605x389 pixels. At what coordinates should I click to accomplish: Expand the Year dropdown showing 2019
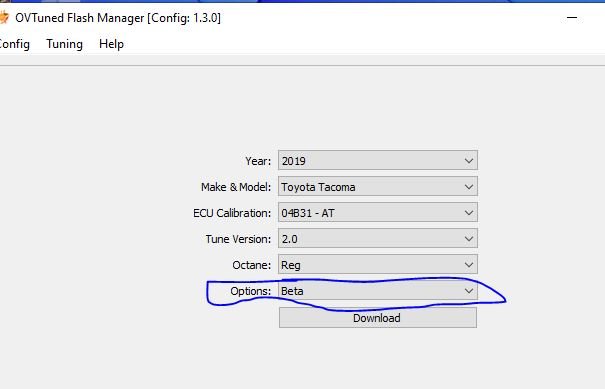(x=378, y=161)
